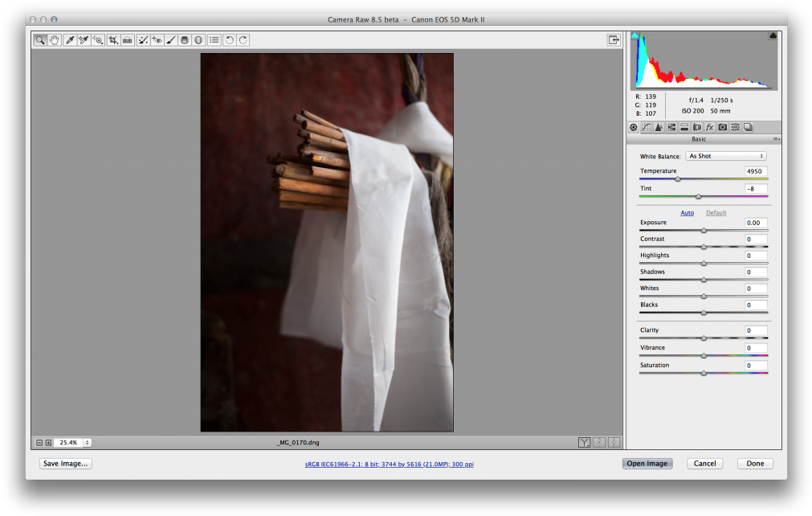This screenshot has width=812, height=516.
Task: Select the Zoom tool in toolbar
Action: [40, 39]
